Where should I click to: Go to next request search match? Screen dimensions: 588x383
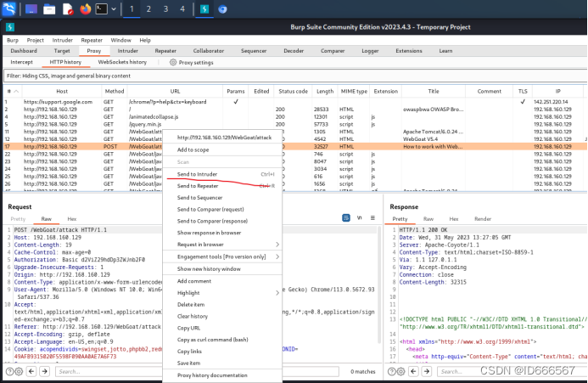(x=45, y=372)
